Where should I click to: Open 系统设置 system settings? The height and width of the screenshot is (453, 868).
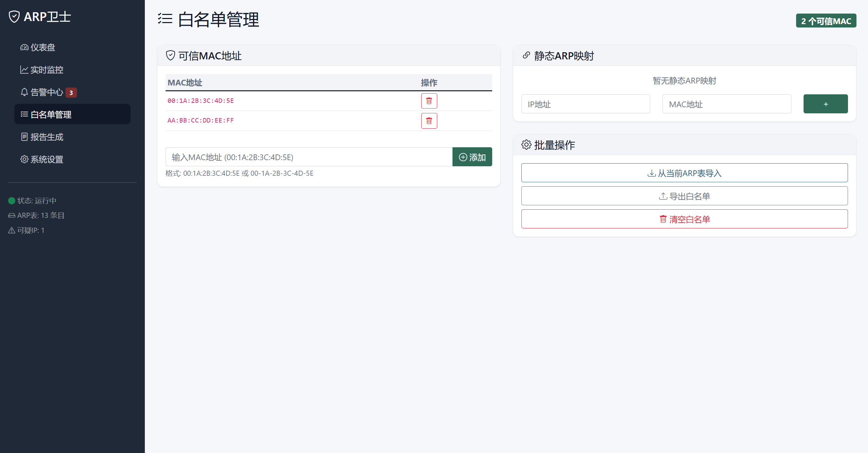pos(46,159)
